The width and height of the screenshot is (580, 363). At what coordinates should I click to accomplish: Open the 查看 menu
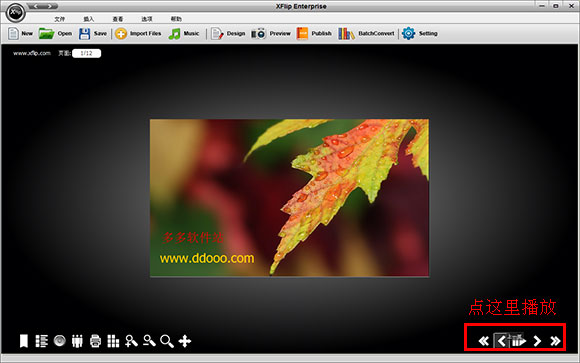click(118, 19)
